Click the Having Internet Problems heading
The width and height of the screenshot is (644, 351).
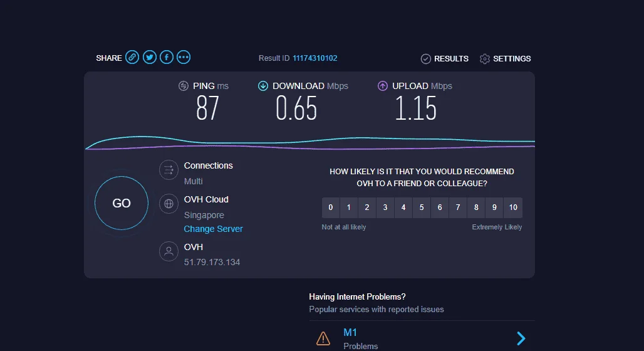pyautogui.click(x=357, y=296)
